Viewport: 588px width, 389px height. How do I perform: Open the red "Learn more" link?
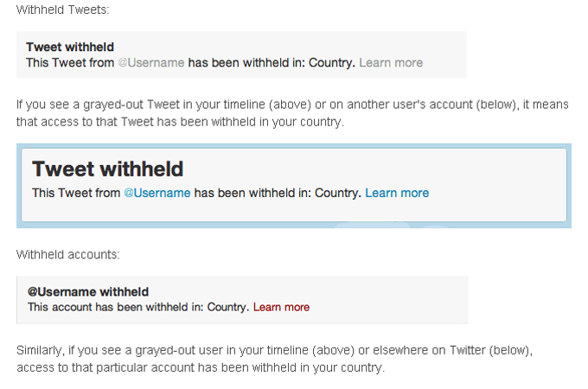click(281, 307)
